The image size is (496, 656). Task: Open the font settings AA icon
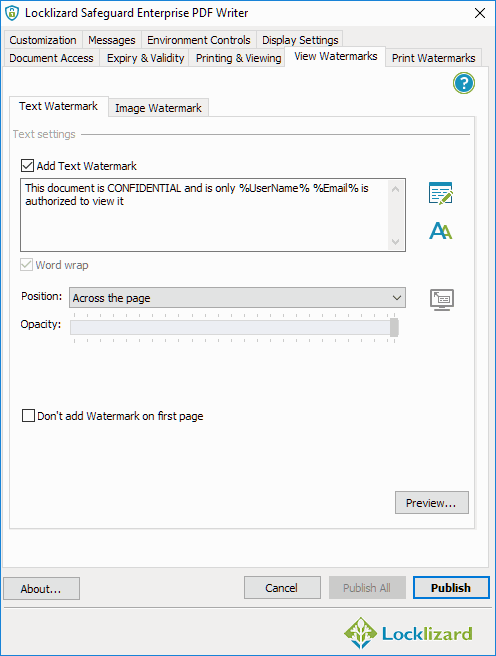[440, 231]
